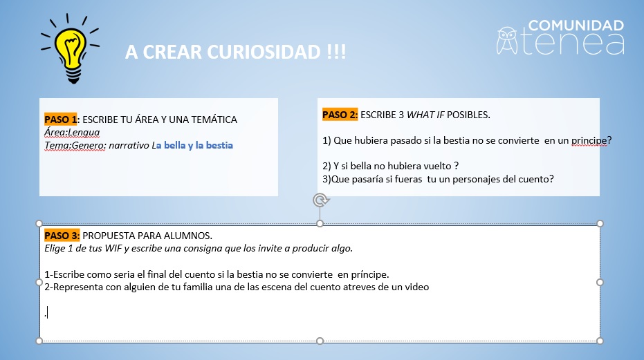Image resolution: width=644 pixels, height=360 pixels.
Task: Click the line "1) Que hubiera pasado si la bestia..."
Action: tap(467, 140)
